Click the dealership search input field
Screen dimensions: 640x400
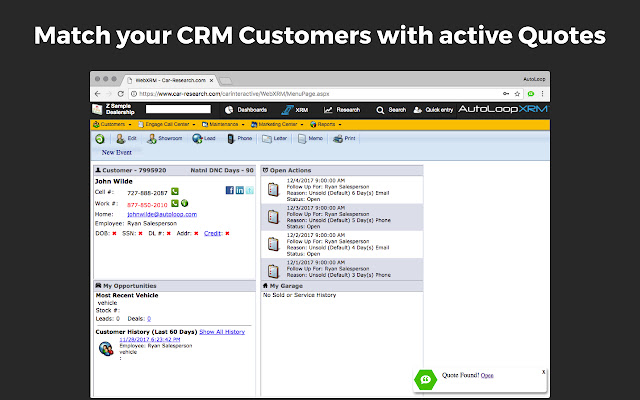point(178,109)
